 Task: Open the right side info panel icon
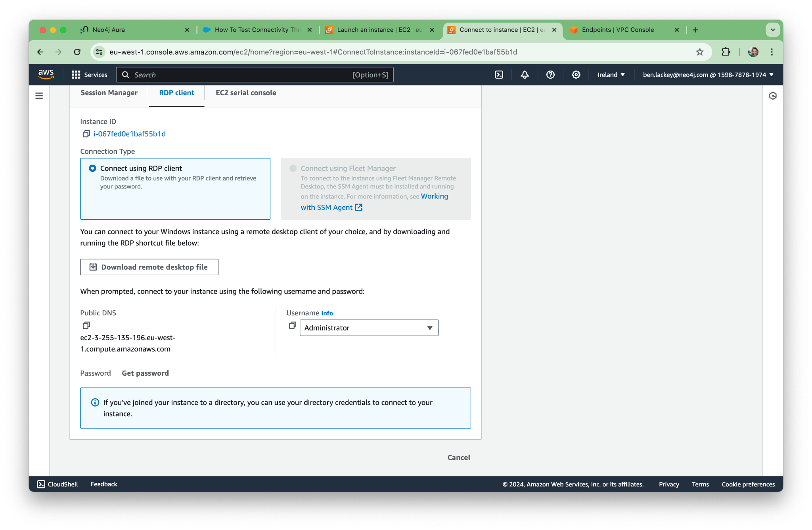[773, 96]
